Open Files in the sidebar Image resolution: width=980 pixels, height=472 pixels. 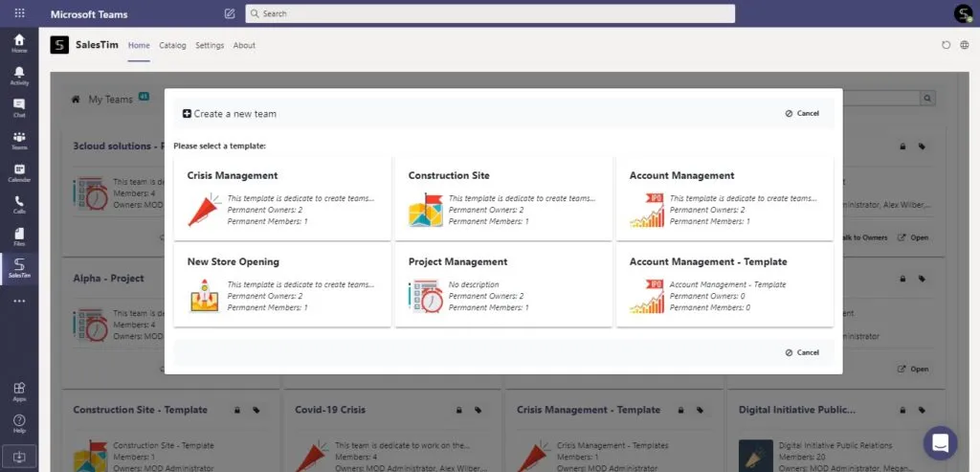coord(19,236)
